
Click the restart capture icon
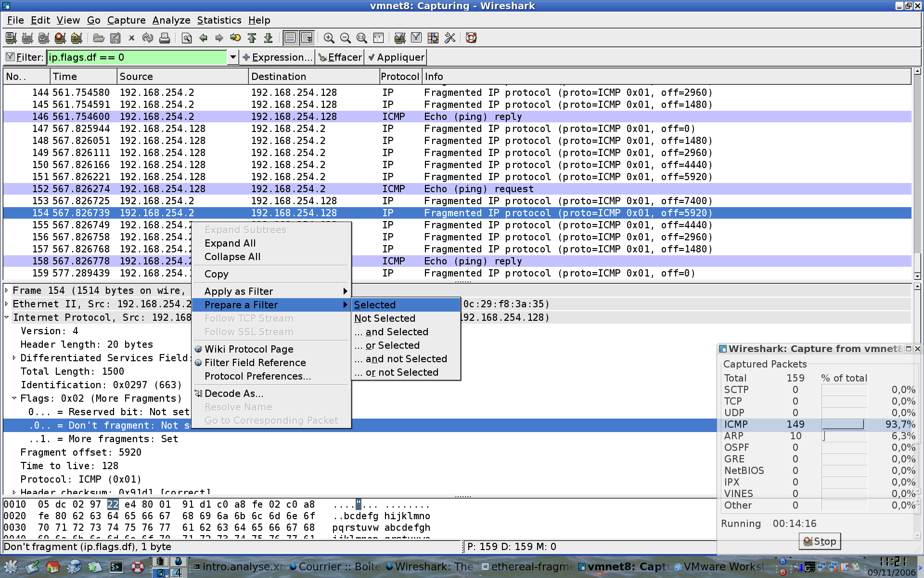tap(75, 37)
